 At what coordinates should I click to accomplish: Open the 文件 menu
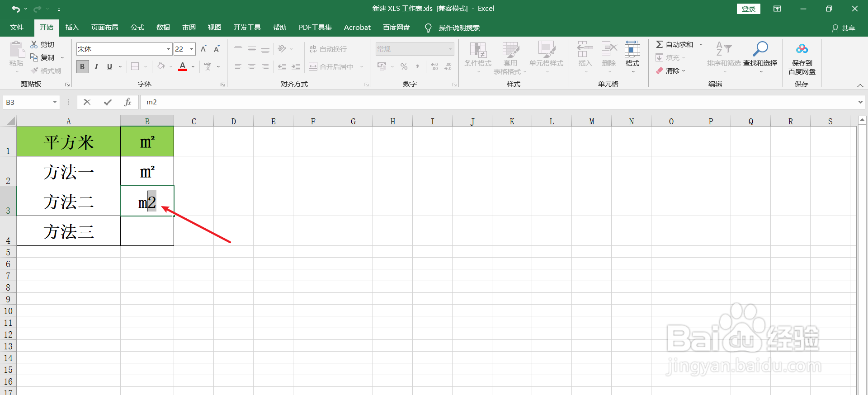(x=17, y=28)
